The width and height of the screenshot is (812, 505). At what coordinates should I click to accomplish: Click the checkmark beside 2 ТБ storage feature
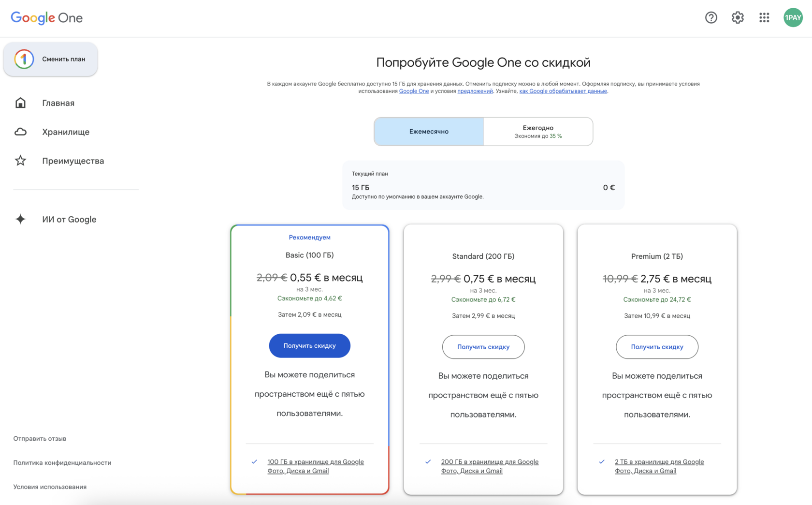(602, 462)
